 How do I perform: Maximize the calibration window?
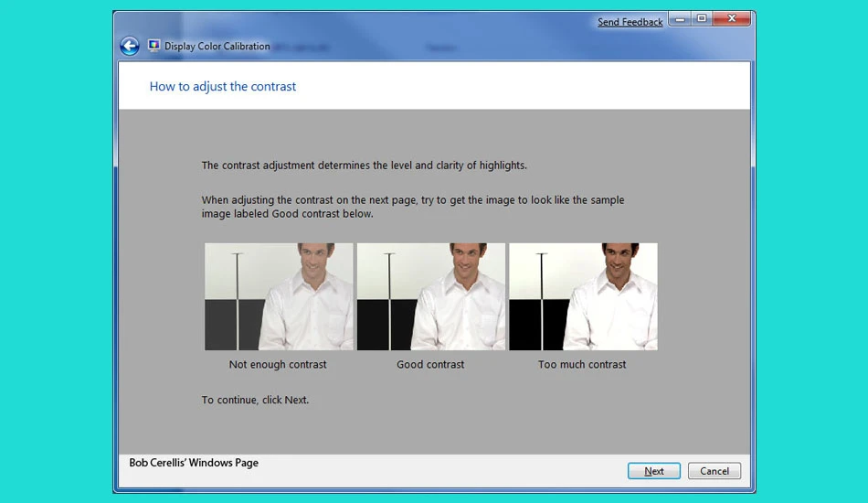(702, 19)
